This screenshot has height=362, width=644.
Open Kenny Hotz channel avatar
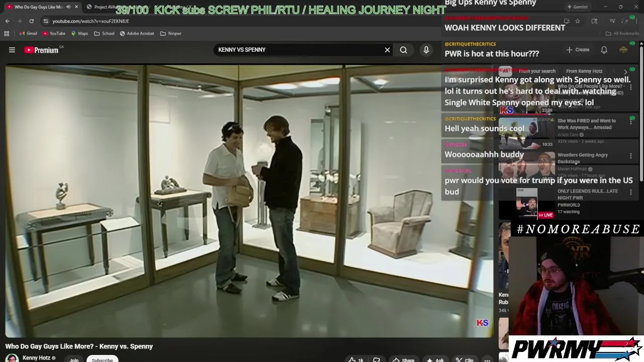click(x=12, y=358)
